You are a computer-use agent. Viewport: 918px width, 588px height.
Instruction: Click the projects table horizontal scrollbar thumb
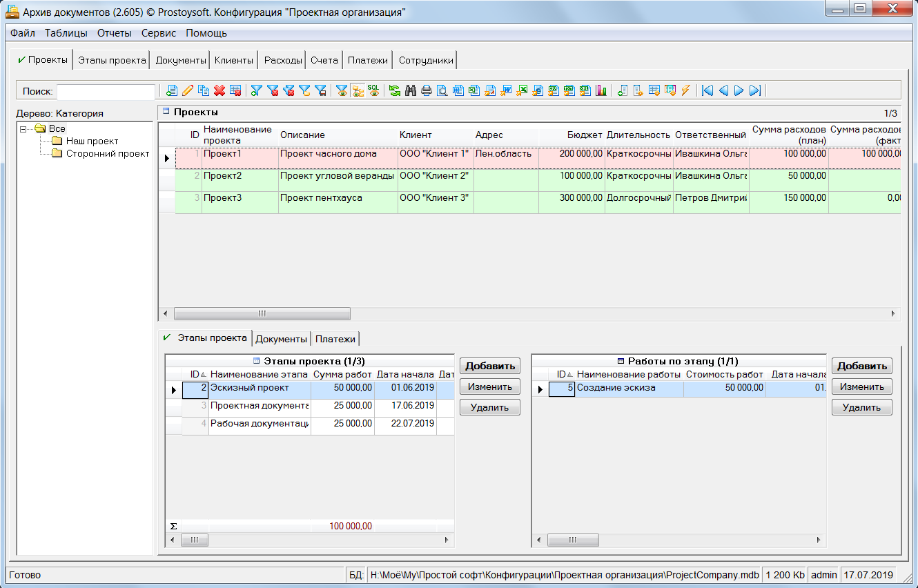(262, 313)
